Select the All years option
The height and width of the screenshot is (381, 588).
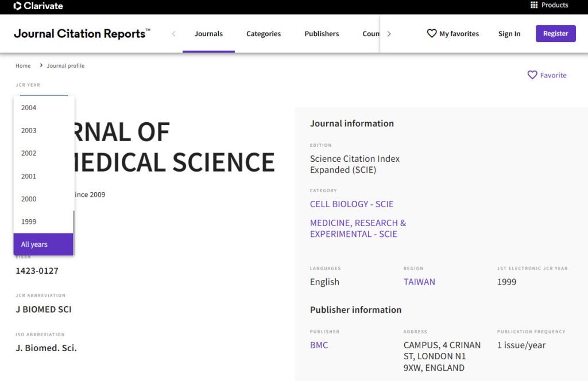tap(43, 244)
